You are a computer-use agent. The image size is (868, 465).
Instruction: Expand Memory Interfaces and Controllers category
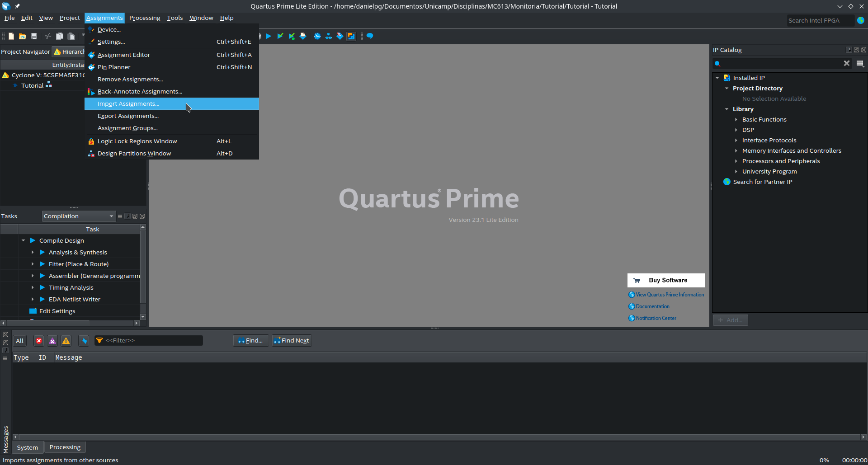click(x=736, y=151)
